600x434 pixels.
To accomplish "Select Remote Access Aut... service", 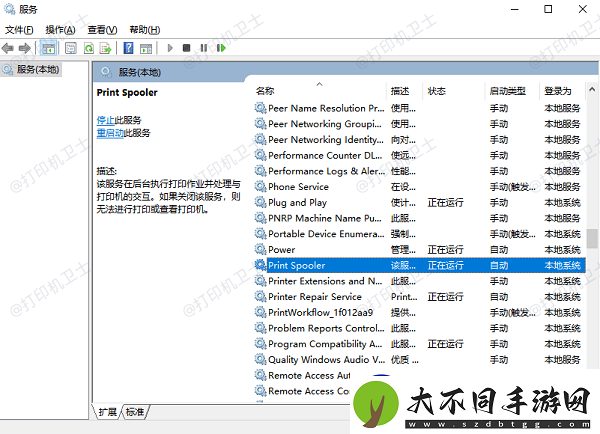I will [x=309, y=375].
